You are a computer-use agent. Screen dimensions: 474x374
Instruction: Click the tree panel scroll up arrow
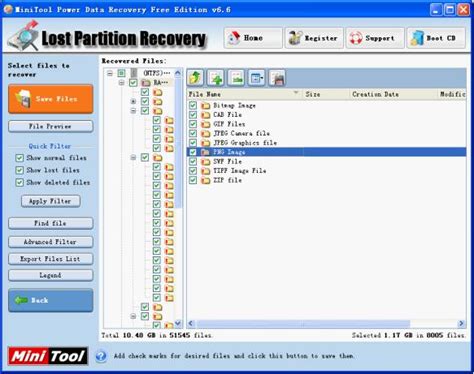178,73
